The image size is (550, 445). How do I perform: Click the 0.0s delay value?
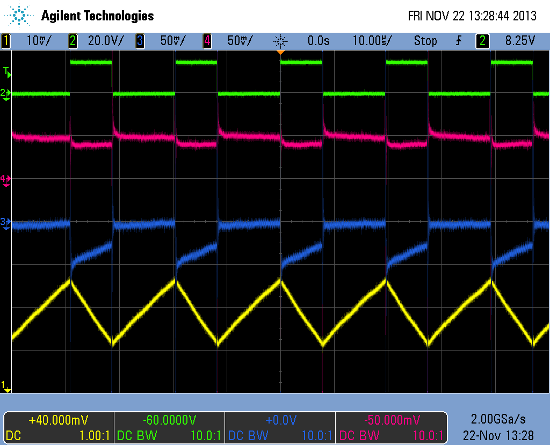point(318,41)
